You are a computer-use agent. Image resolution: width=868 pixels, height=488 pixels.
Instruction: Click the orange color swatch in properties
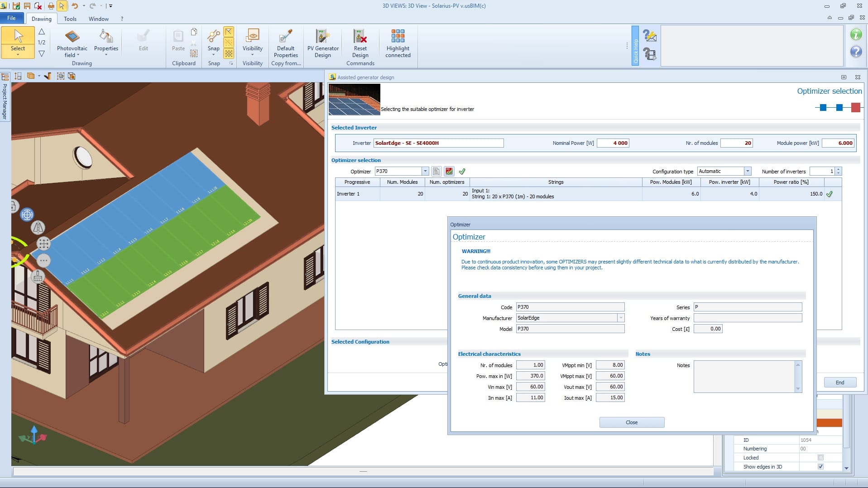click(829, 423)
